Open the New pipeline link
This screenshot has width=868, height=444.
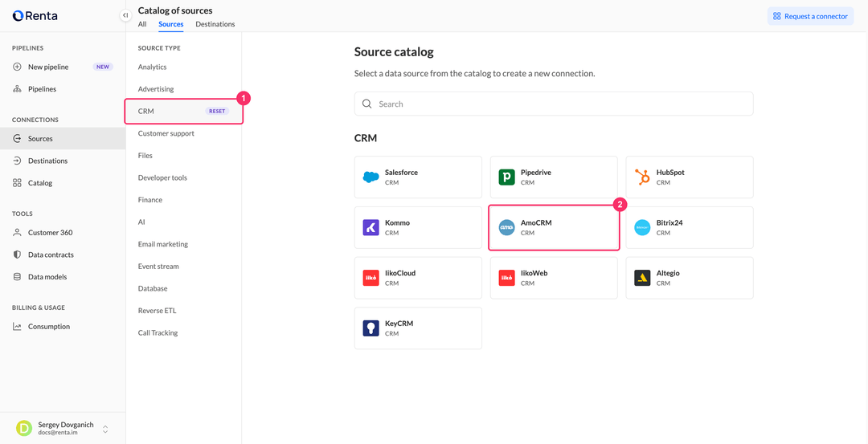pos(48,67)
